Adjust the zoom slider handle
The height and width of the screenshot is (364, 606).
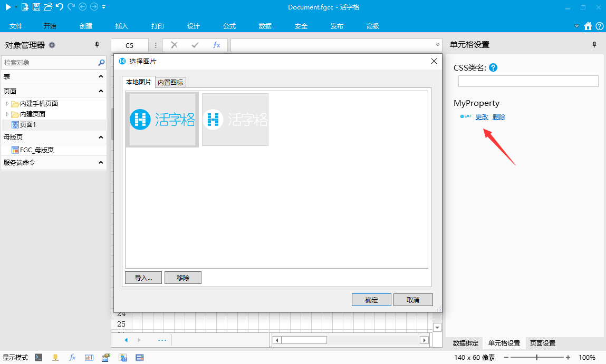point(536,358)
